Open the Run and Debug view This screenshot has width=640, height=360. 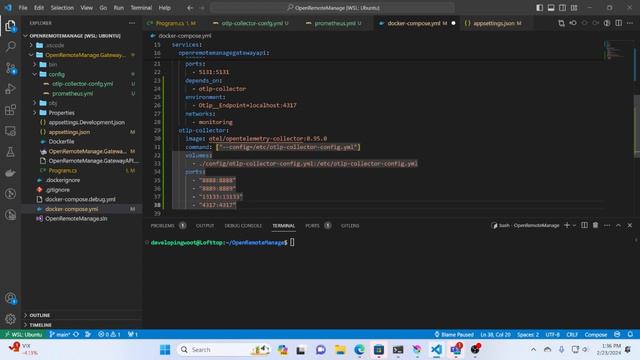coord(11,89)
